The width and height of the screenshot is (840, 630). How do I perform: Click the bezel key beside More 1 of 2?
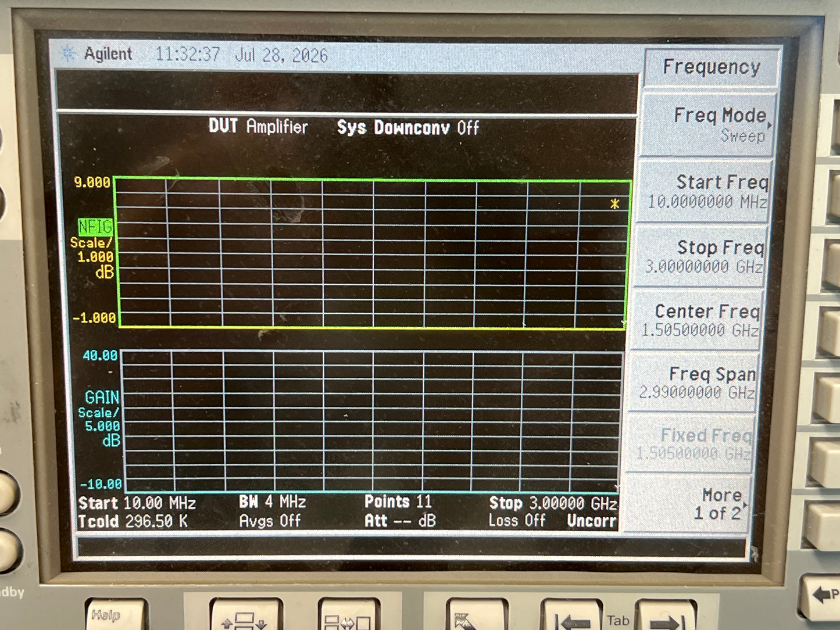point(822,526)
